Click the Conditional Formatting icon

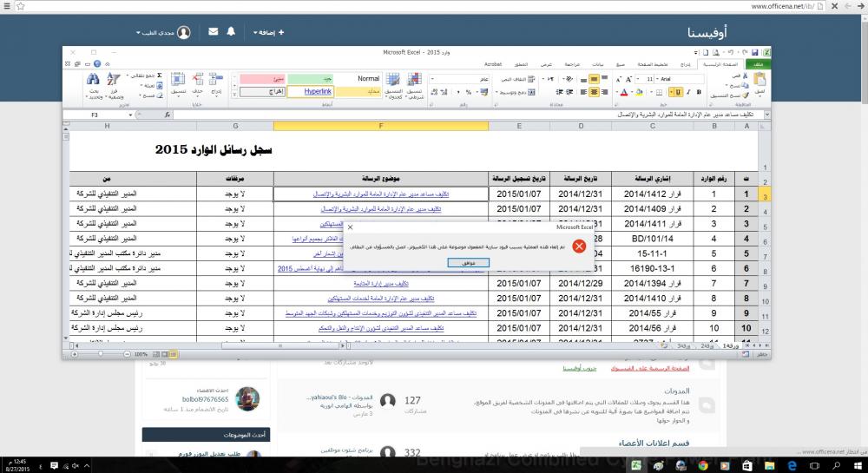pos(414,79)
